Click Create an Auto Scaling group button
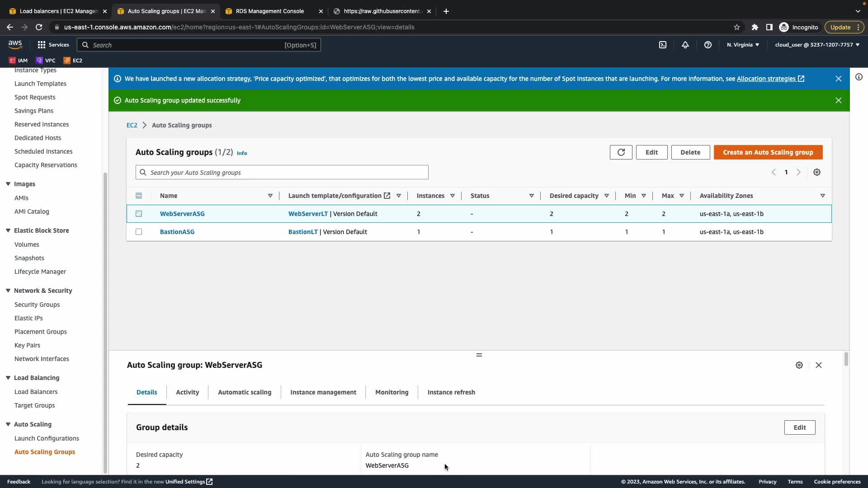This screenshot has height=488, width=868. click(x=768, y=152)
